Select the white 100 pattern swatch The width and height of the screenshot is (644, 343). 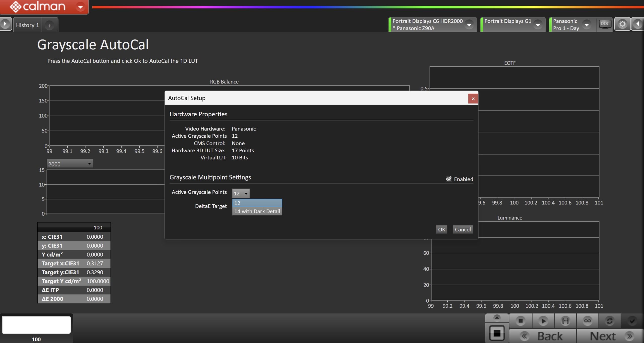36,324
